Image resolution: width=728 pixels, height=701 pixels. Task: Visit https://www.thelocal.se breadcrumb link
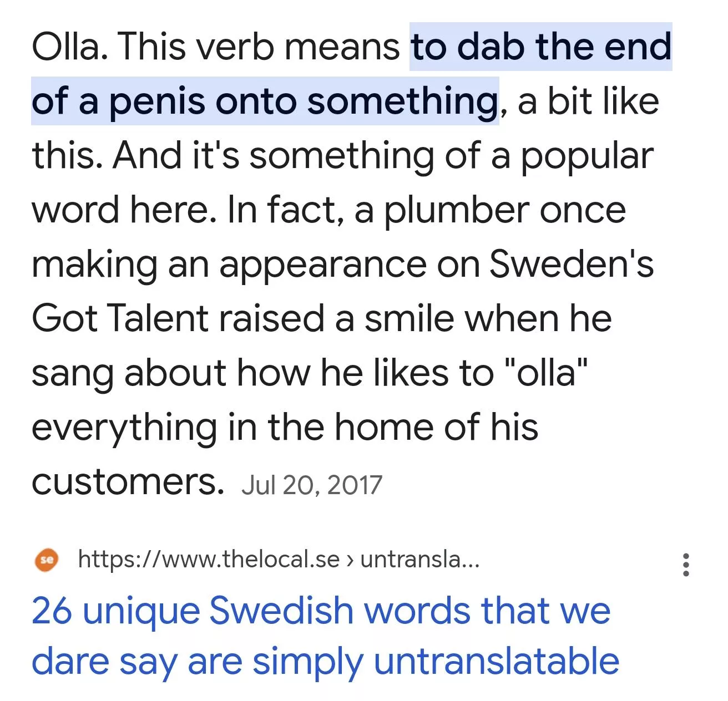click(x=211, y=559)
